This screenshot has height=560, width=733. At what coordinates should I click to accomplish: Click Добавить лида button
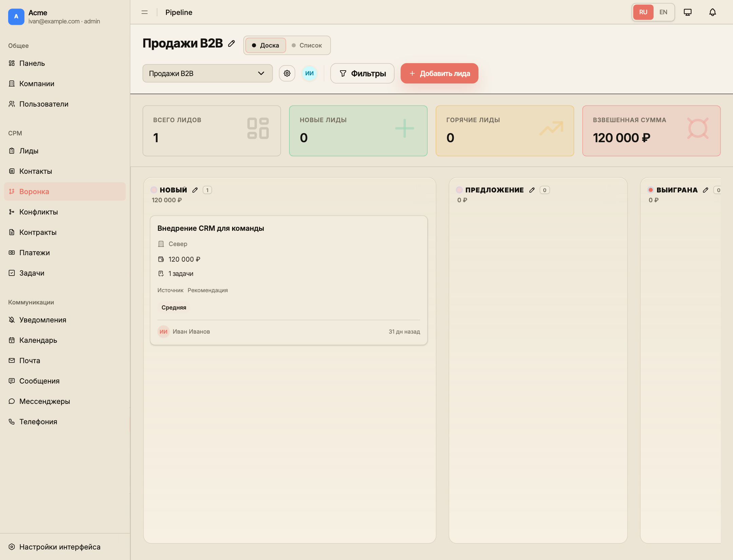439,73
